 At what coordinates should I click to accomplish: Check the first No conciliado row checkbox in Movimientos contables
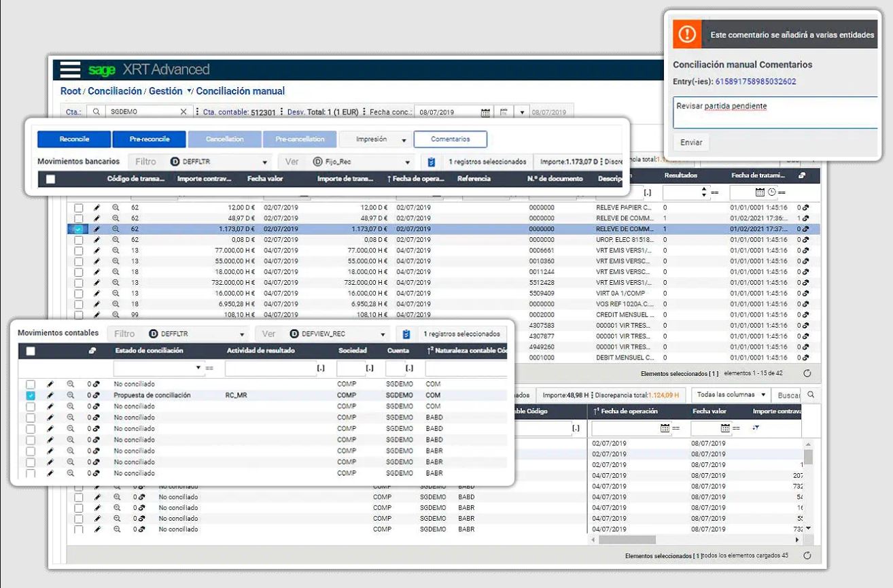[31, 385]
